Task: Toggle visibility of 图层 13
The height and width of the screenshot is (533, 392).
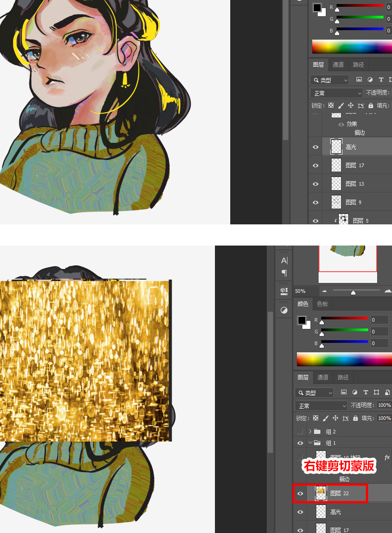Action: [x=315, y=184]
